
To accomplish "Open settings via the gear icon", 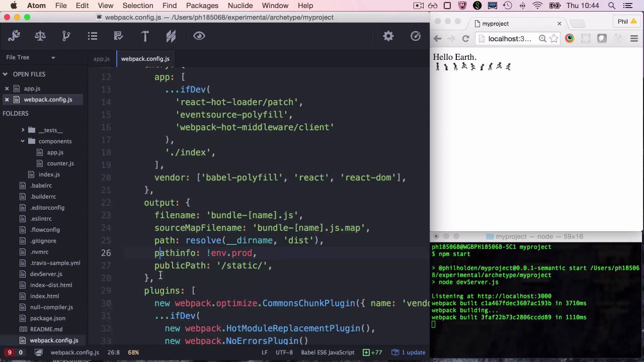I will point(388,36).
